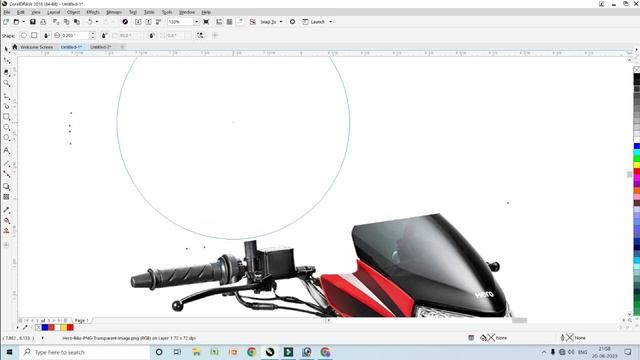Expand the Launch application dropdown
640x360 pixels.
pyautogui.click(x=331, y=22)
